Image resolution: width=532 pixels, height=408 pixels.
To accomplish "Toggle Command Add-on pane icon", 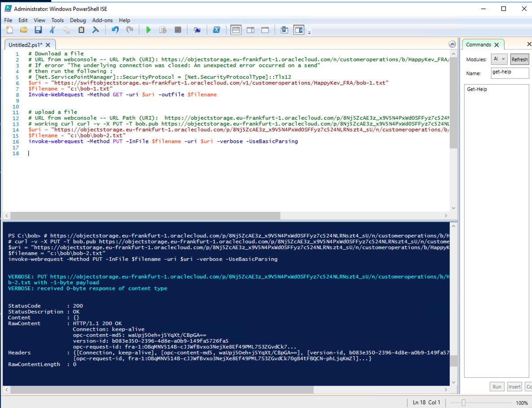I will click(299, 30).
